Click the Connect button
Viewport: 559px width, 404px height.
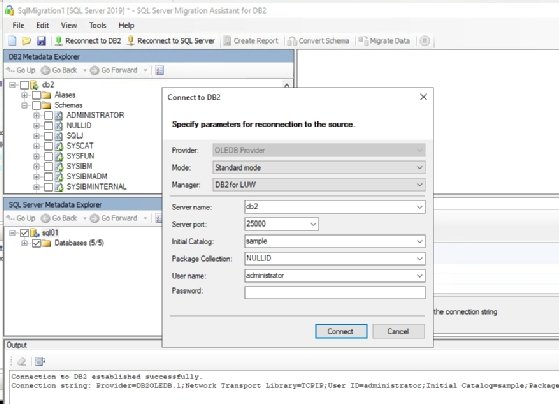point(341,331)
